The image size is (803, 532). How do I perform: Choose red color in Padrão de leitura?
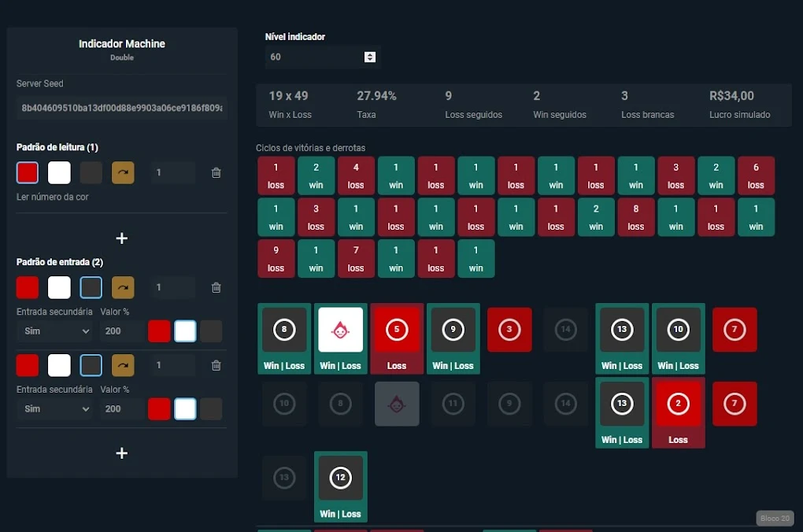[28, 172]
